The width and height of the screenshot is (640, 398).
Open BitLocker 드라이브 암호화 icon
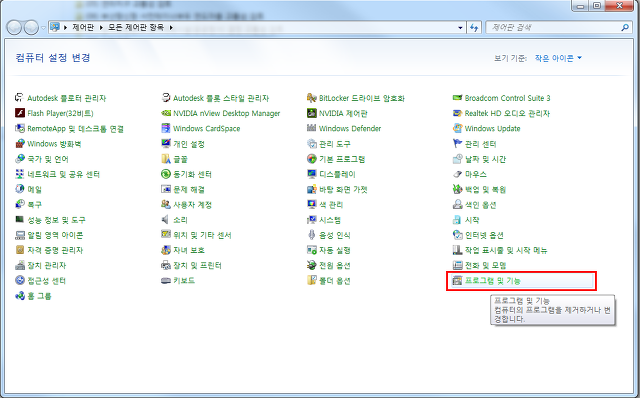point(311,98)
